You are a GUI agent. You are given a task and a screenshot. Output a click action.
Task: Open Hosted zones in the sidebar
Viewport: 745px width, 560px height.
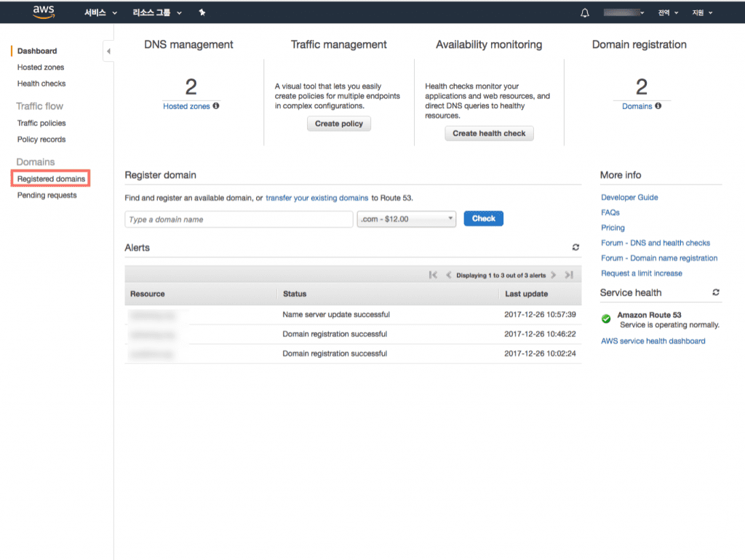tap(41, 68)
